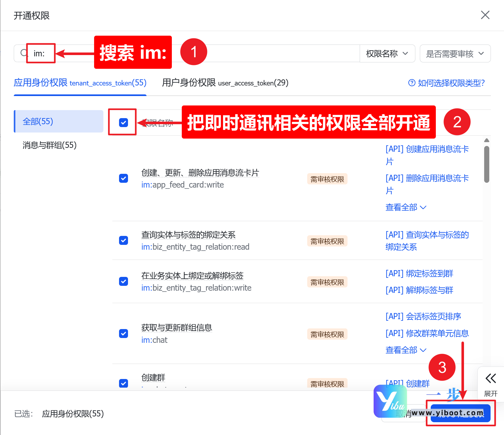Click 应用身份权限(55) selected summary text

(x=73, y=414)
